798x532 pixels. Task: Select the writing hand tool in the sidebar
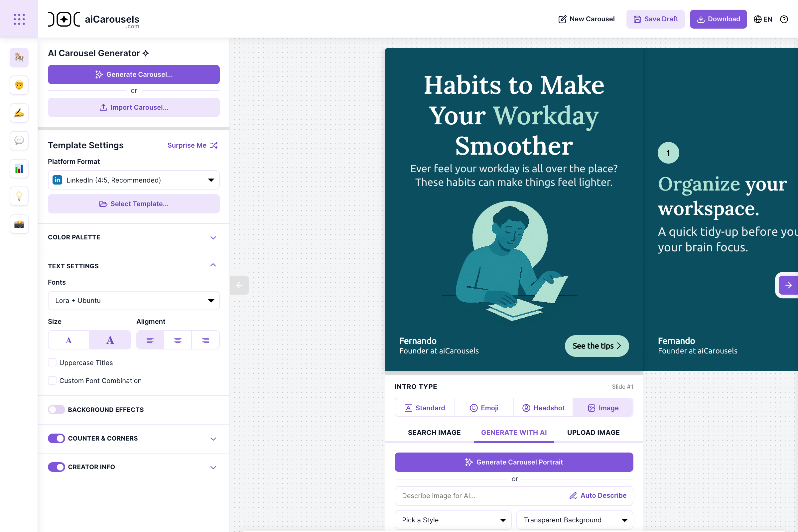tap(19, 113)
